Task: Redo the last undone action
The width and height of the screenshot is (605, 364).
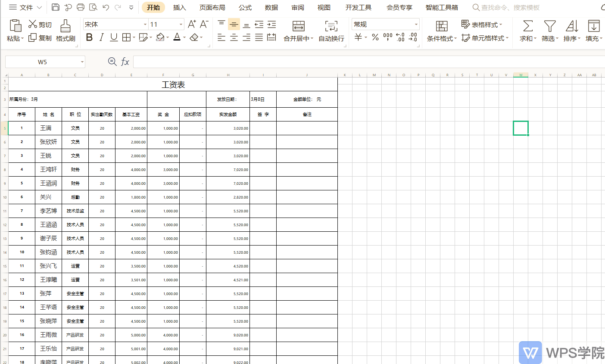Action: [x=118, y=7]
